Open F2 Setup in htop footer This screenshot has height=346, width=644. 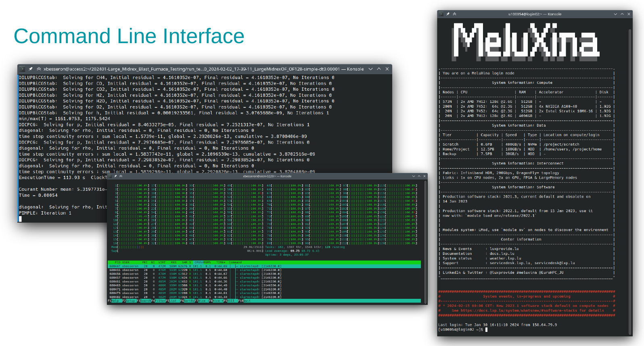coord(130,301)
